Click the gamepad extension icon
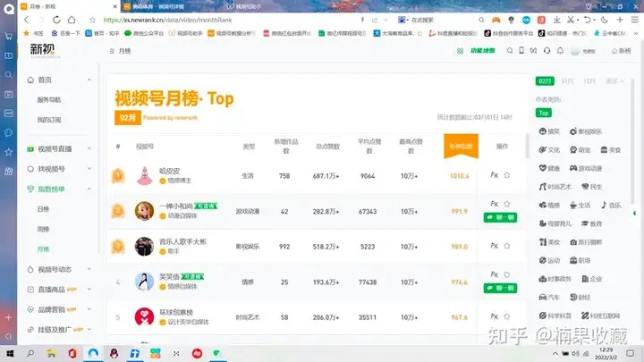 496,20
